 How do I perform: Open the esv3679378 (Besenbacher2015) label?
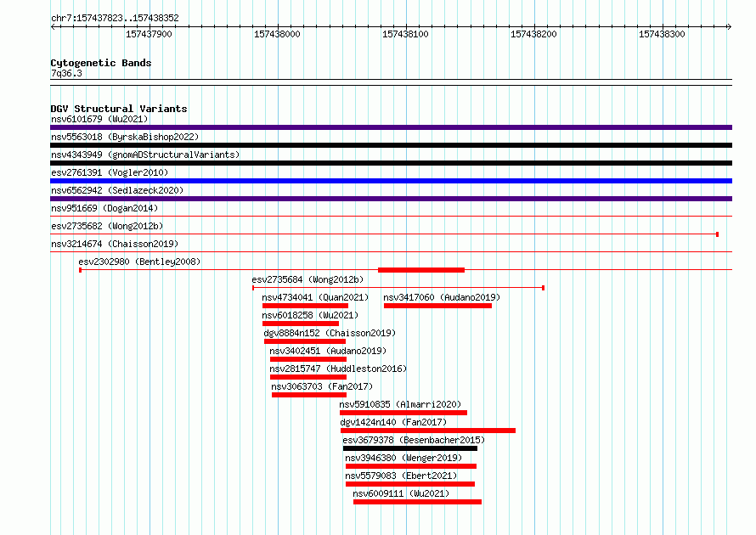tap(414, 440)
